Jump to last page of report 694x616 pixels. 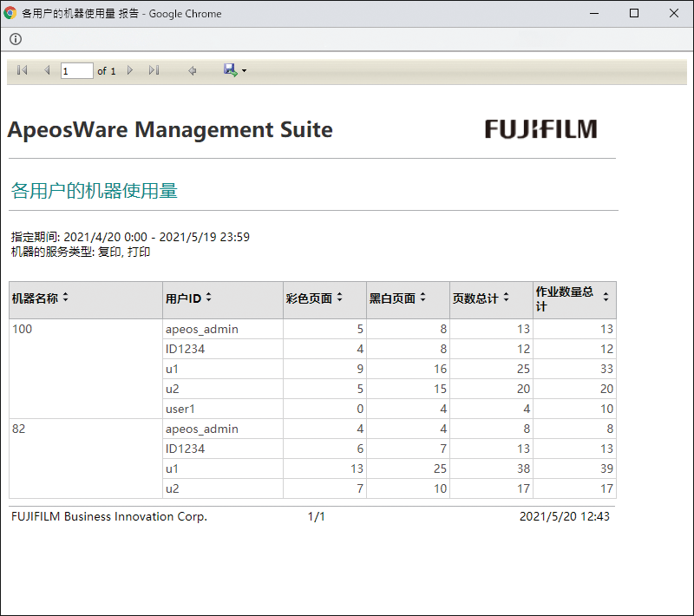tap(154, 70)
